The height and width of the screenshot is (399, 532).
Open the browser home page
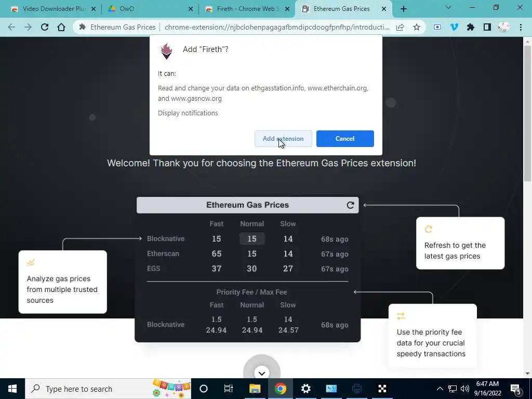coord(61,27)
